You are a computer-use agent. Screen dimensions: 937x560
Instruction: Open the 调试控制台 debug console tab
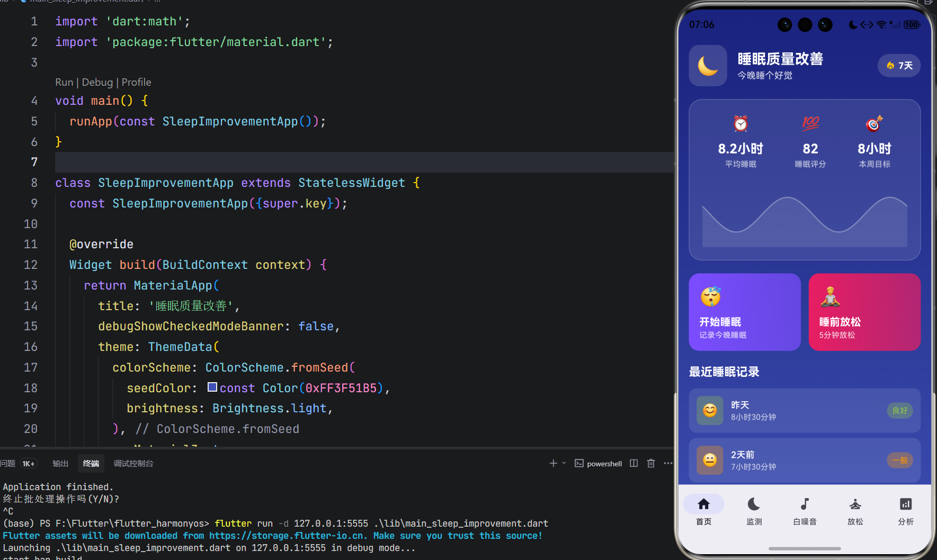[x=133, y=464]
